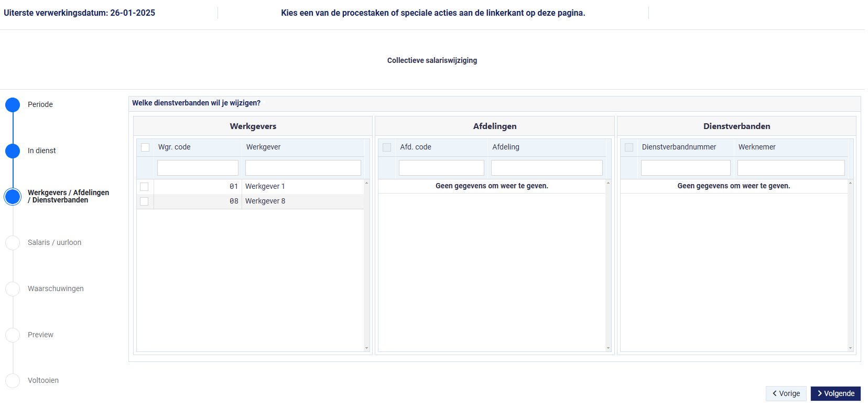Click the 01 employer code cell
Viewport: 868px width, 417px height.
198,187
